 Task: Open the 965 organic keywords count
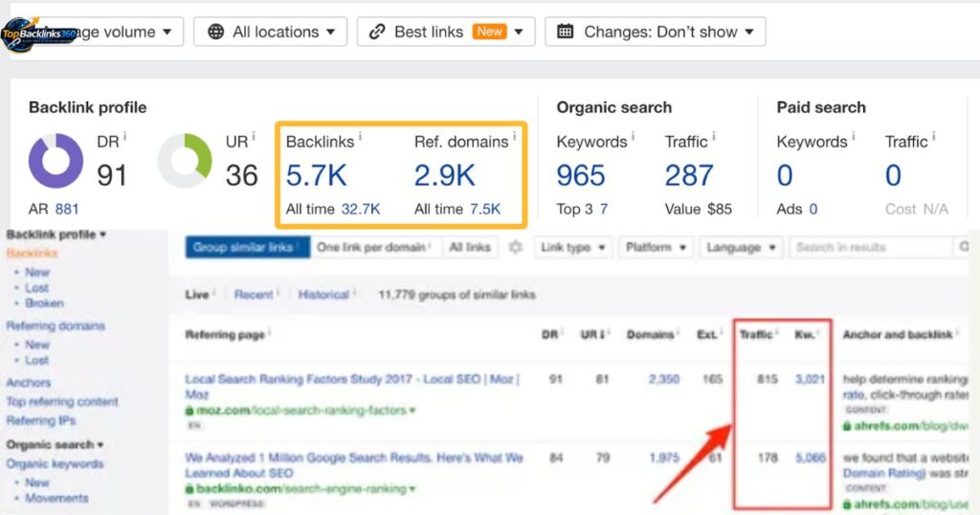click(581, 175)
